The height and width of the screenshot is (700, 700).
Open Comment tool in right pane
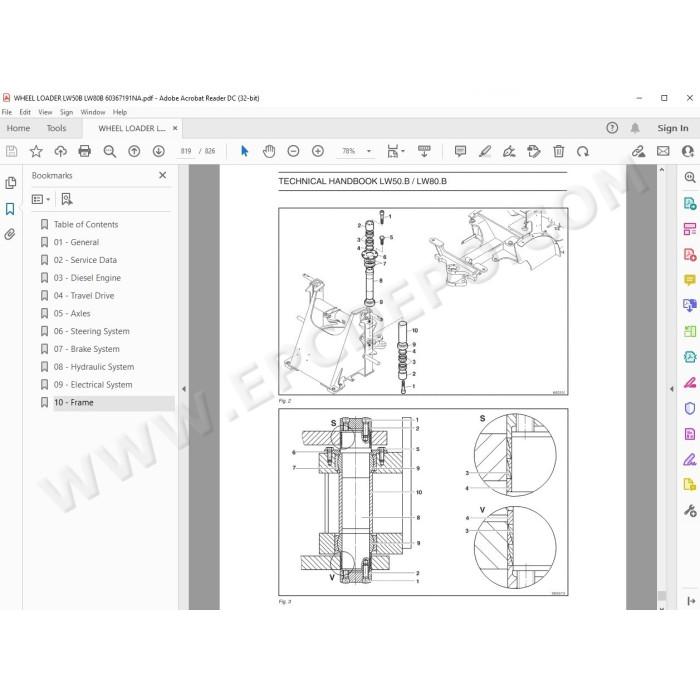(x=690, y=280)
